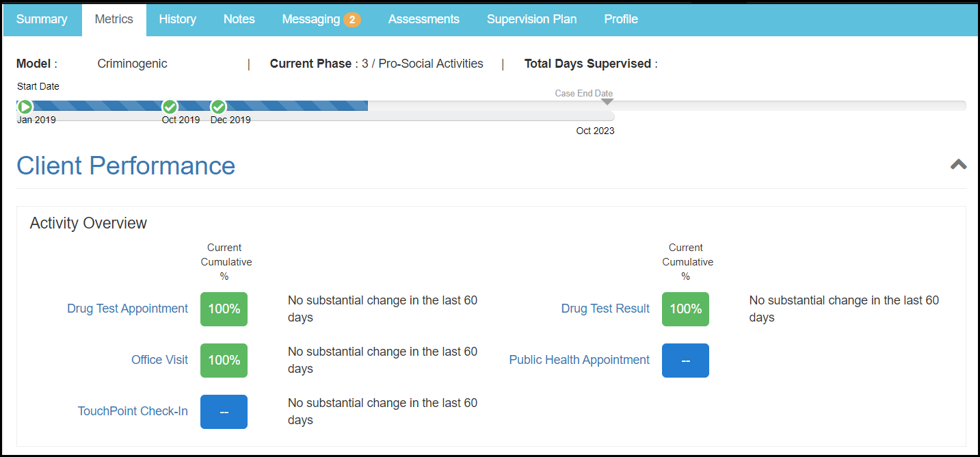
Task: Click the TouchPoint Check-In blue dash badge
Action: click(224, 412)
